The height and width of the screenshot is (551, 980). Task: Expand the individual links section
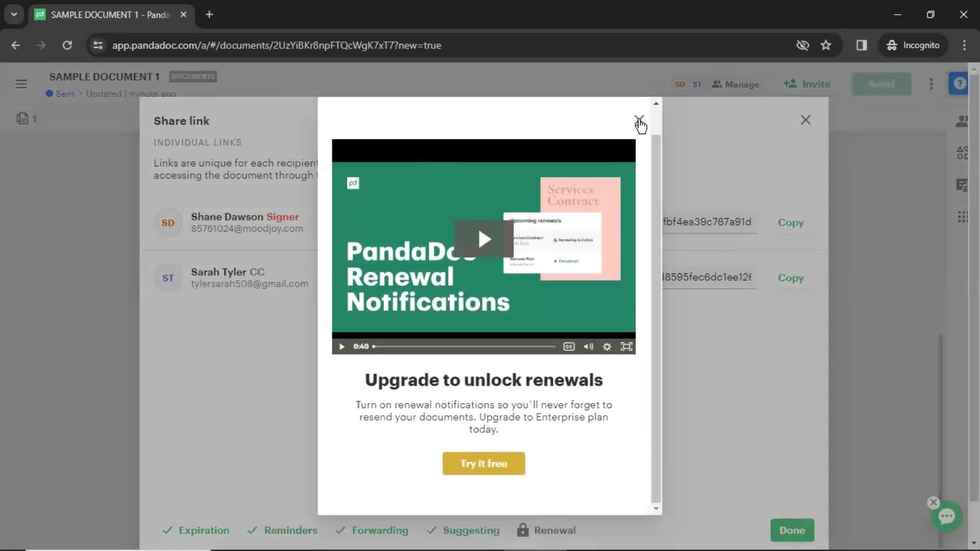click(197, 142)
